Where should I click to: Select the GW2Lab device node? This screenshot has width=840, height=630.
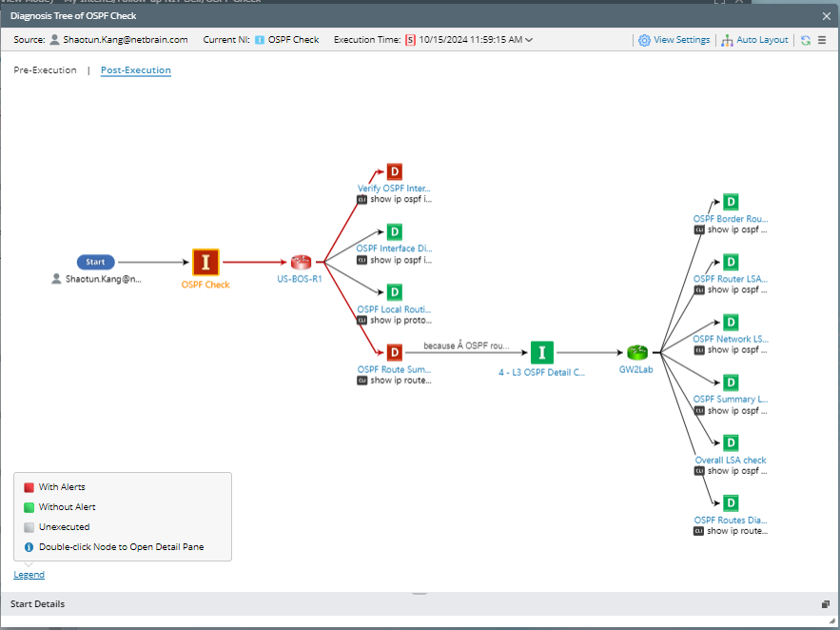(x=635, y=352)
